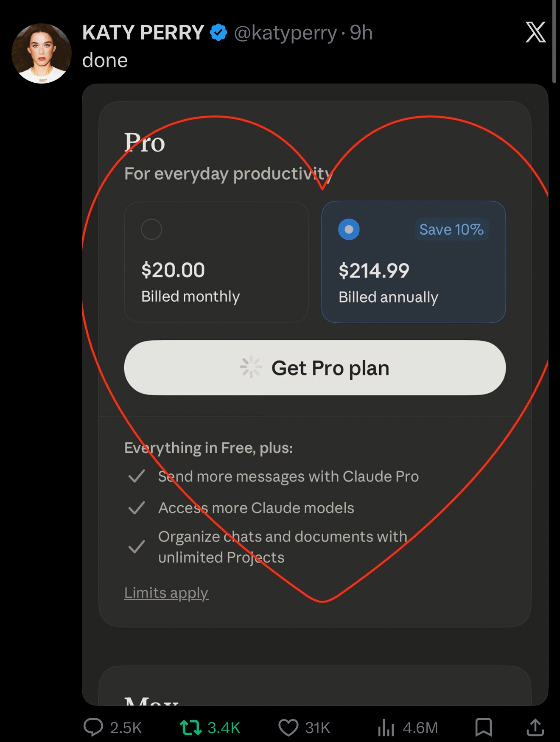This screenshot has width=560, height=742.
Task: Click the Get Pro plan button
Action: (315, 368)
